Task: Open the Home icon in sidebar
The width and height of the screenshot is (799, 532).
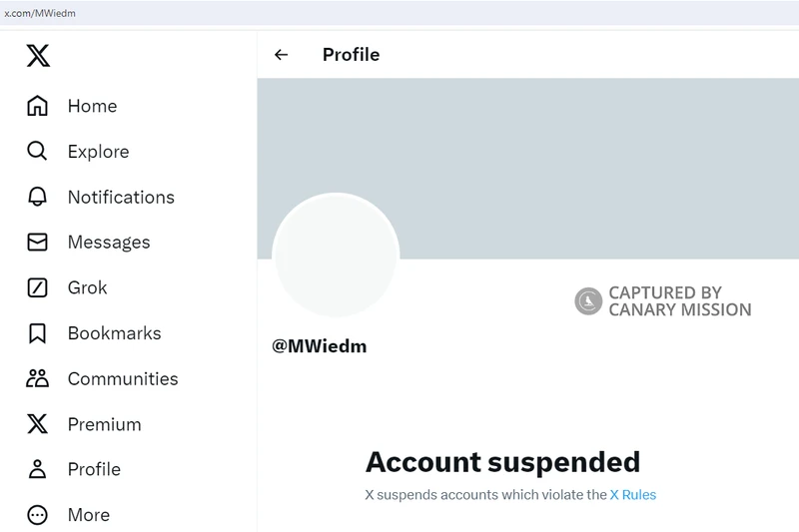Action: click(x=37, y=106)
